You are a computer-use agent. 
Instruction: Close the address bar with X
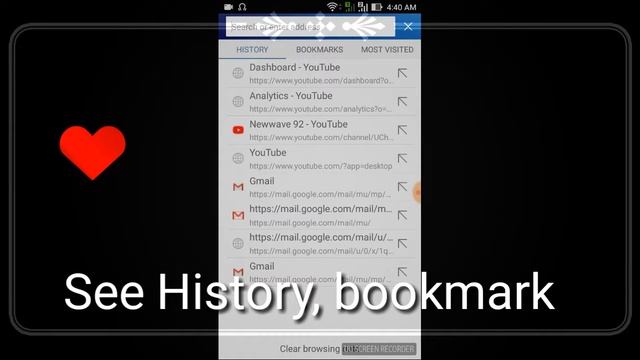pyautogui.click(x=408, y=27)
